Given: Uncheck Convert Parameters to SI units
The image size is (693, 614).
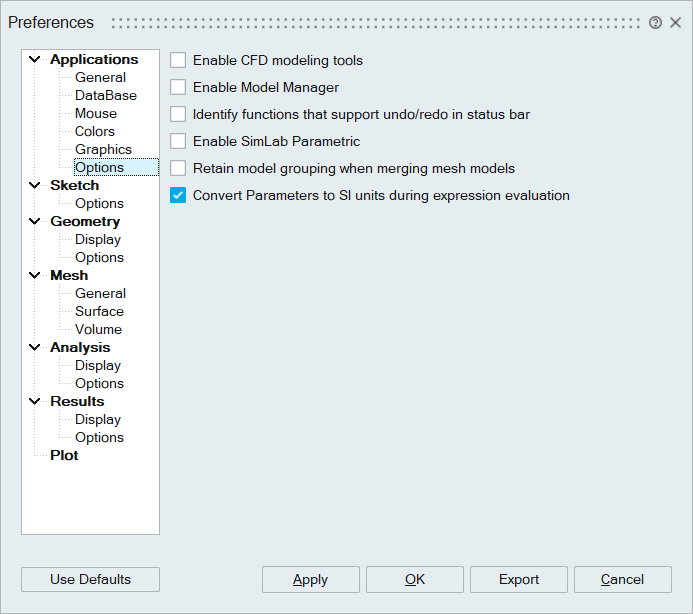Looking at the screenshot, I should tap(178, 195).
